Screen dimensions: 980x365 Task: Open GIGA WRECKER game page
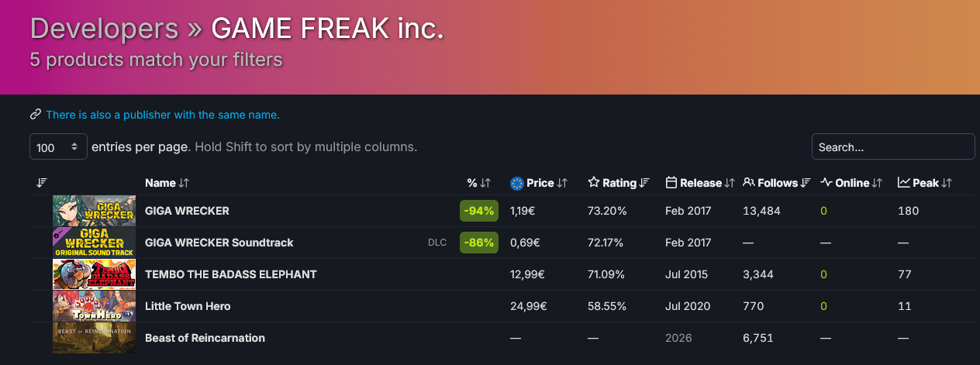(187, 211)
